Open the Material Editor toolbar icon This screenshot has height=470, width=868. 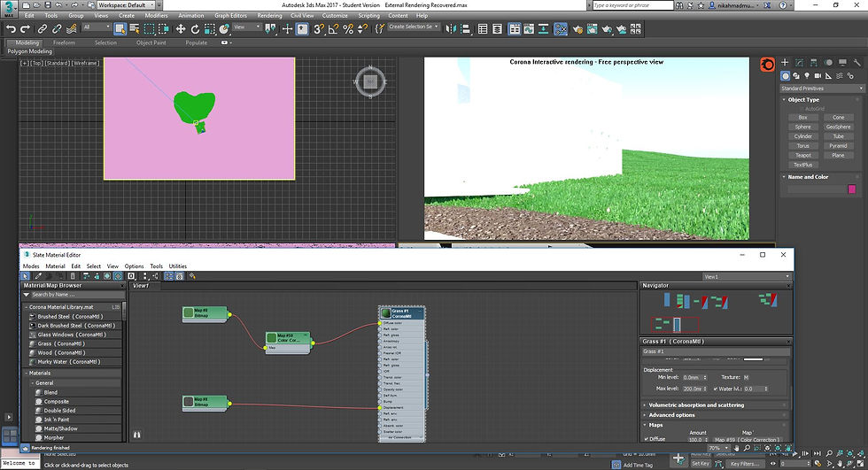pyautogui.click(x=561, y=28)
